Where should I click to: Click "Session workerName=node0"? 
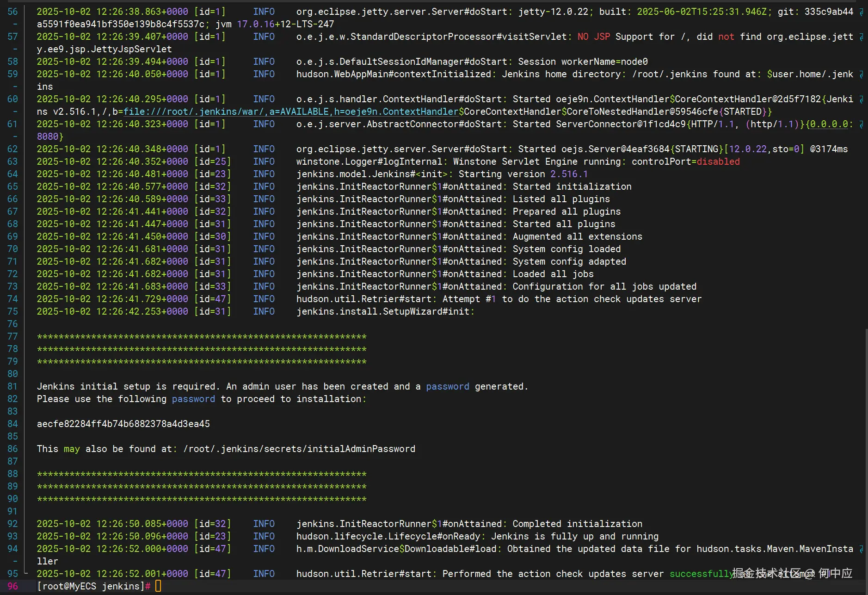click(583, 62)
